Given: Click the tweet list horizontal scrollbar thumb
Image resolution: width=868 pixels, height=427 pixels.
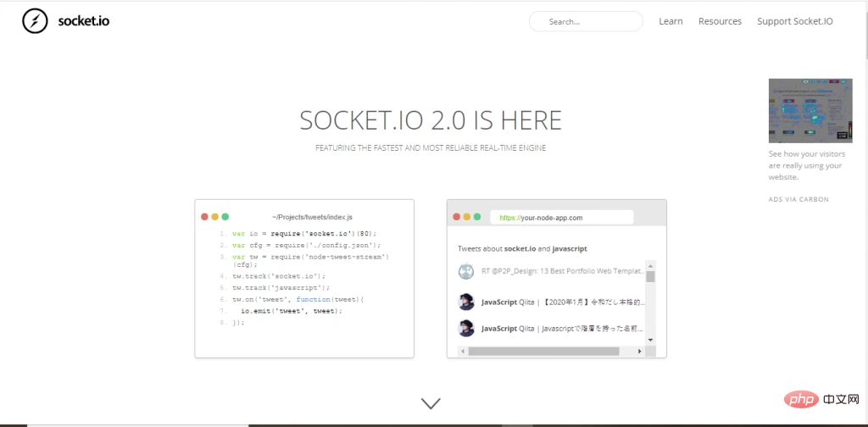Looking at the screenshot, I should coord(542,351).
